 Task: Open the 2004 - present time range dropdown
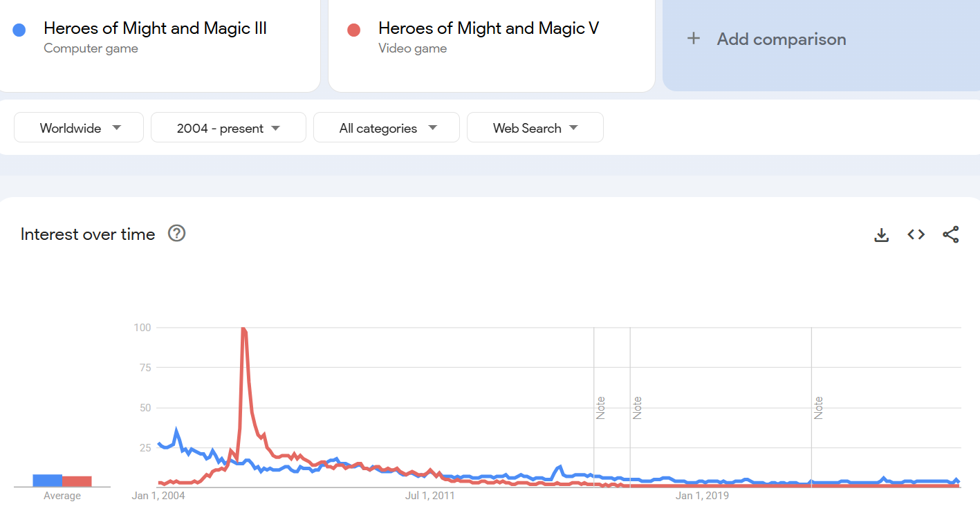pos(228,128)
